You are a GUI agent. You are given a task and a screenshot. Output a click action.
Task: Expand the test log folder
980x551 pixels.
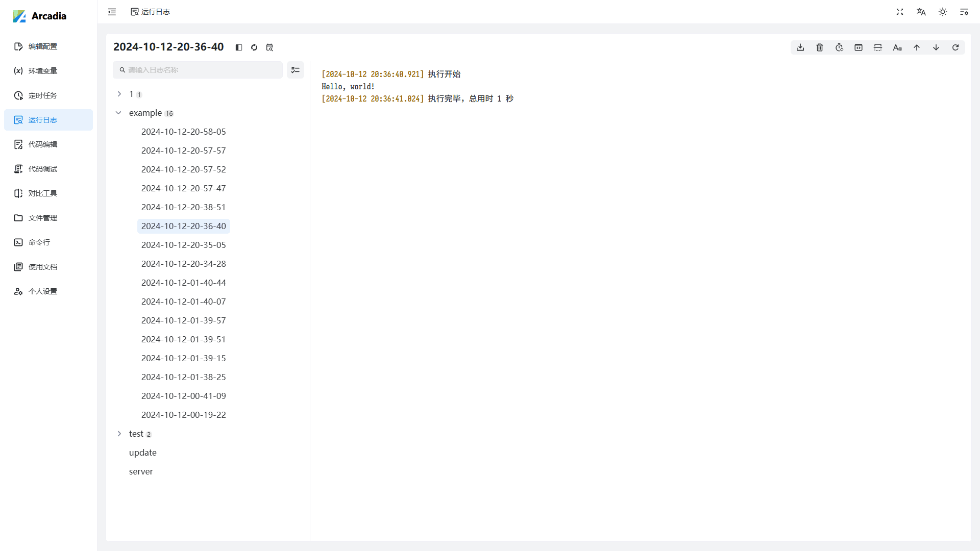coord(119,434)
